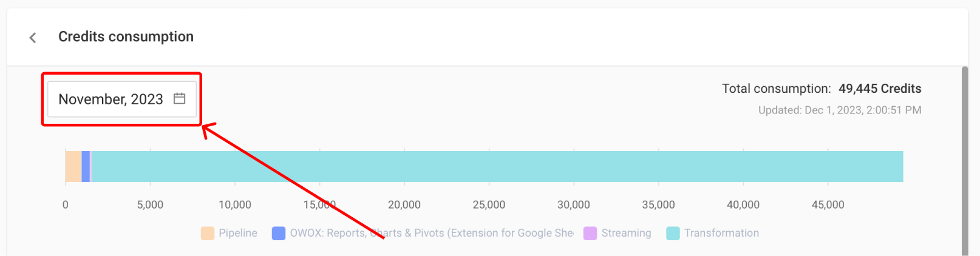The height and width of the screenshot is (256, 980).
Task: Select the peach Pipeline bar segment
Action: pos(73,166)
